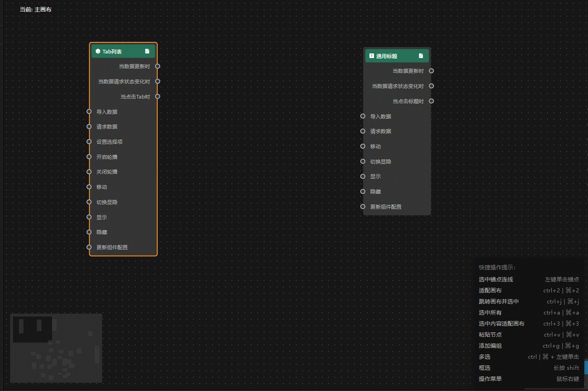Click 导入数据 input anchor on Tab列表
Screen dimensions: 588x391
[89, 111]
